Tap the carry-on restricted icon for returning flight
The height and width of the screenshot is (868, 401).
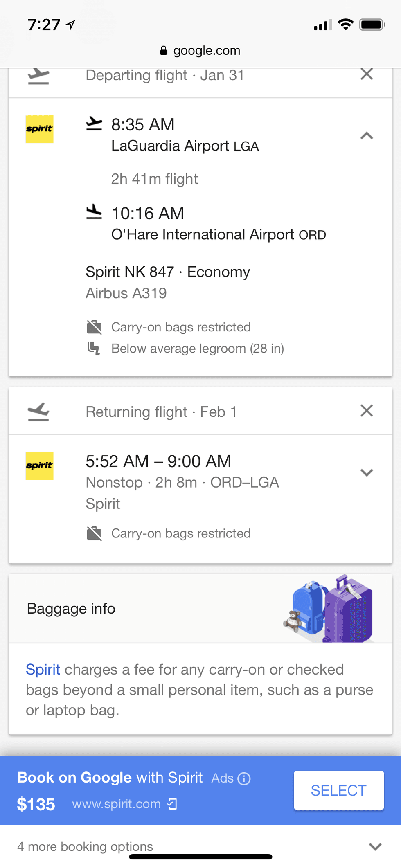click(94, 533)
